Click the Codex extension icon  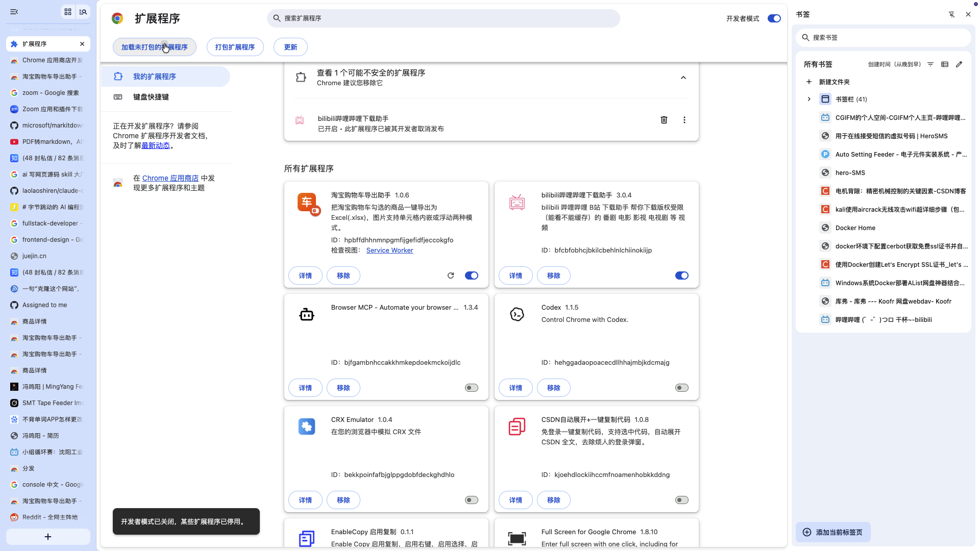click(517, 314)
